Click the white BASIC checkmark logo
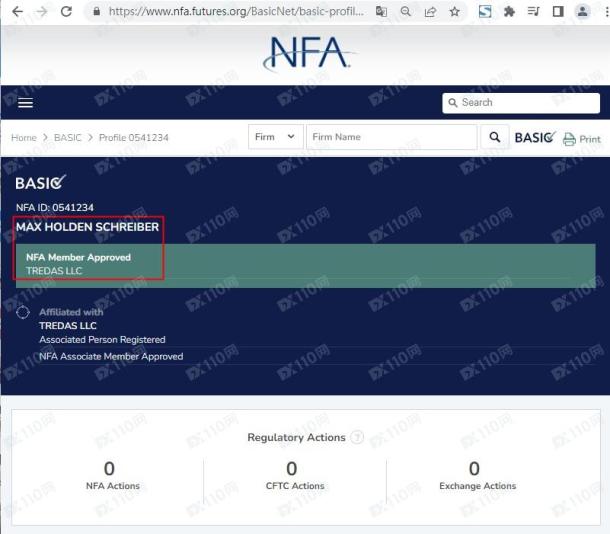 click(40, 182)
